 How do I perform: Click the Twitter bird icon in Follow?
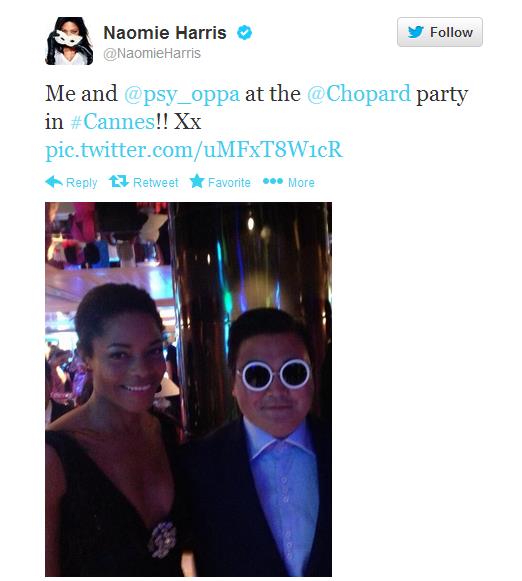(x=416, y=32)
